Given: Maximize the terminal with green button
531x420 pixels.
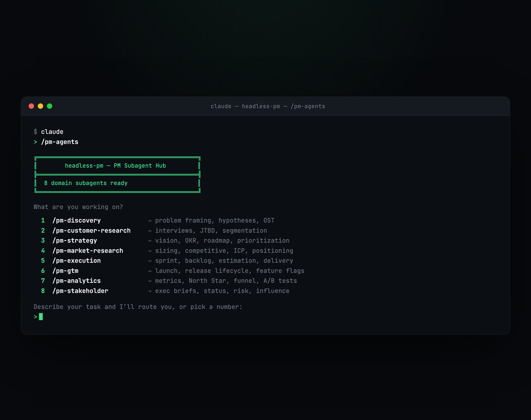Looking at the screenshot, I should pyautogui.click(x=50, y=106).
